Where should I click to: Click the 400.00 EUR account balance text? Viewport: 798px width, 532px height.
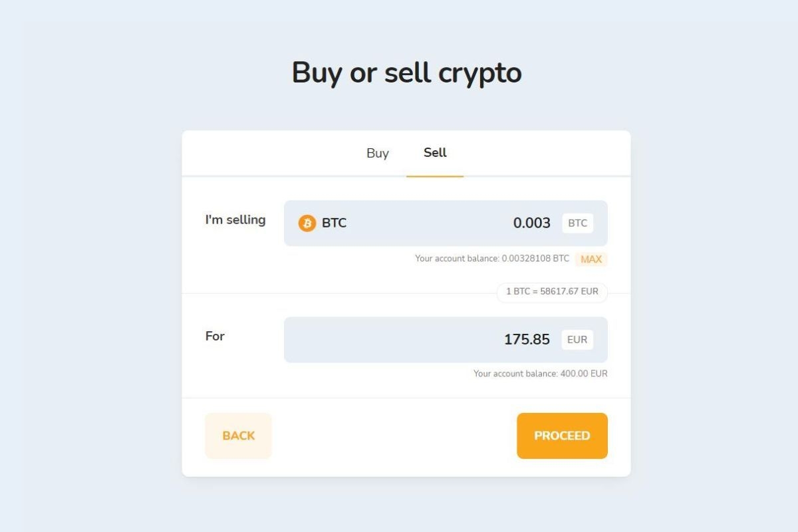540,374
